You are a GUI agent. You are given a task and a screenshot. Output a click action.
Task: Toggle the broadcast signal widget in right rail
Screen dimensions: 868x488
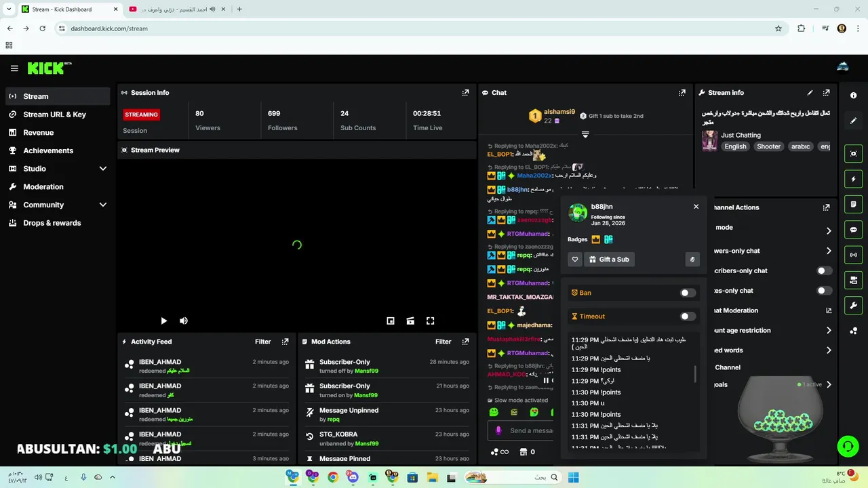point(853,255)
